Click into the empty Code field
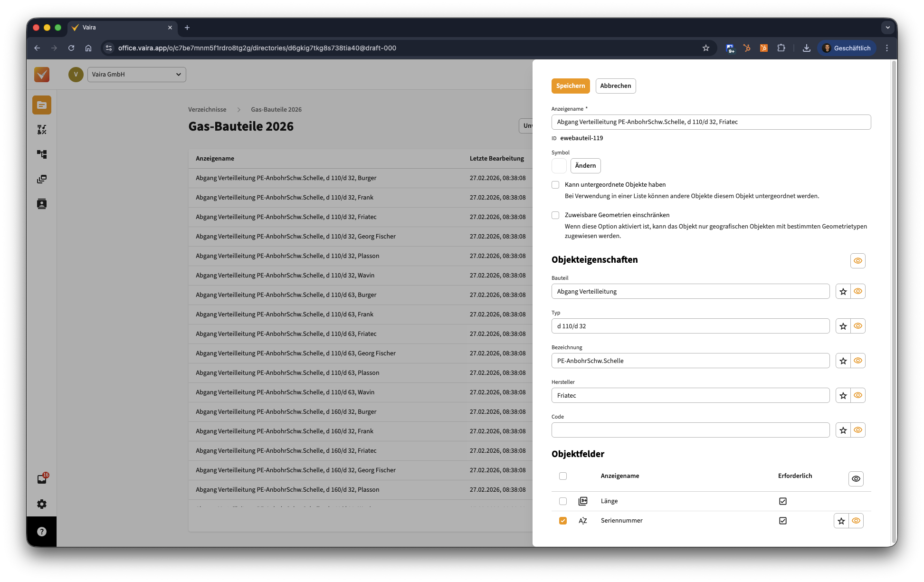Viewport: 924px width, 582px height. (x=690, y=430)
